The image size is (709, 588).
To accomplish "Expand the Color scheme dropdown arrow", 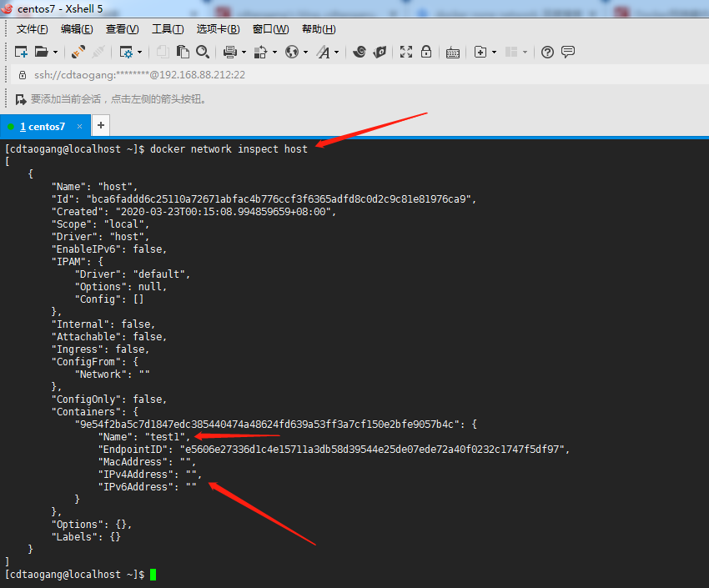I will tap(274, 53).
